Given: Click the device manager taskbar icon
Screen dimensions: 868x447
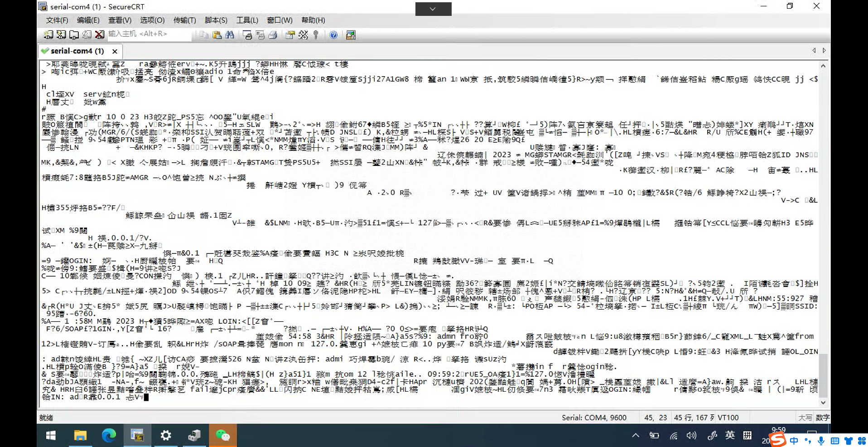Looking at the screenshot, I should point(194,436).
